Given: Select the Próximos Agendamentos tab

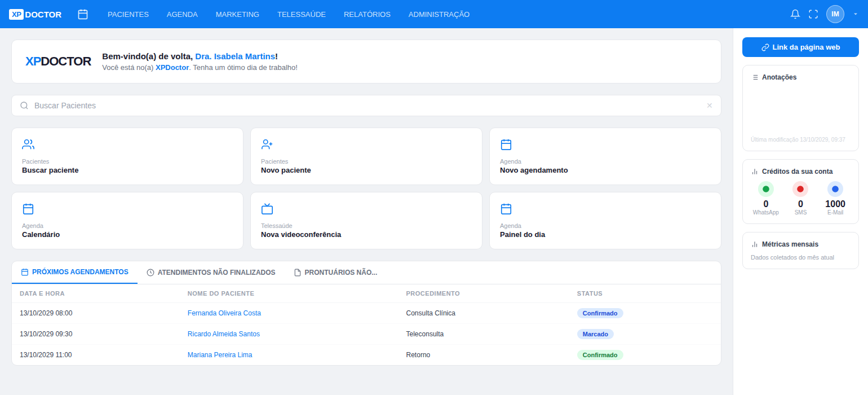Looking at the screenshot, I should tap(74, 272).
